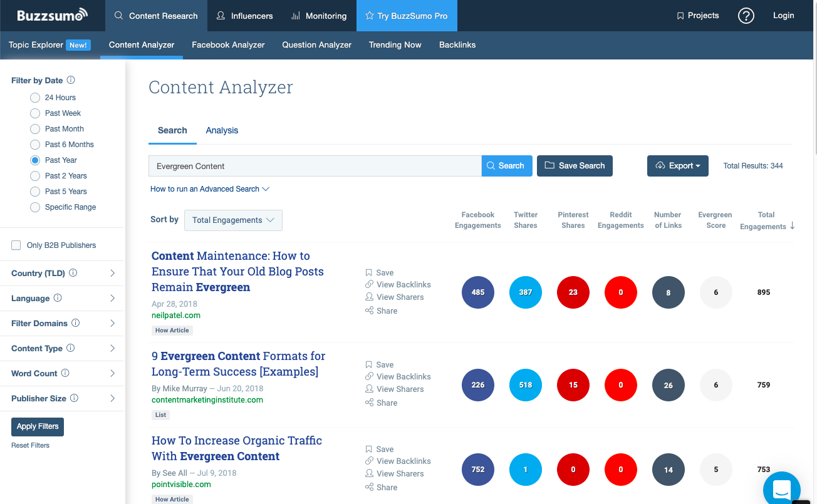Open Topic Explorer with New badge
Screen dimensions: 817x504
tap(49, 45)
